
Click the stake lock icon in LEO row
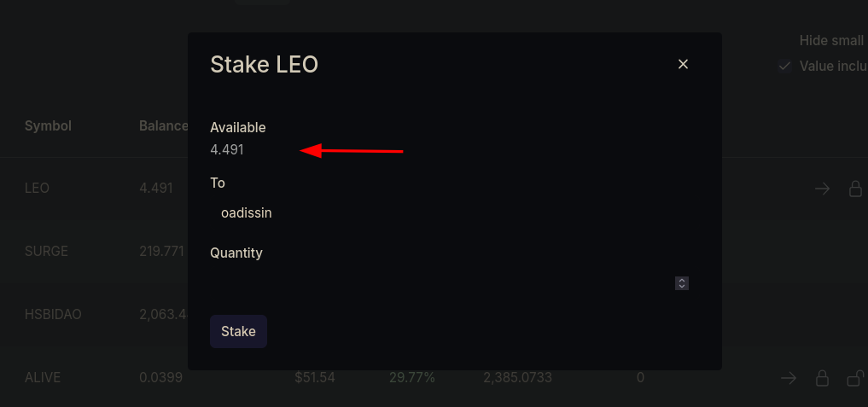tap(855, 189)
